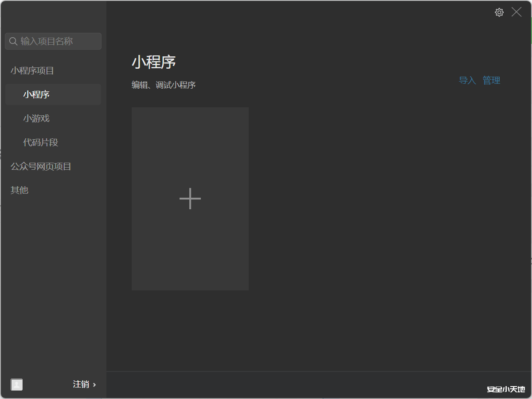Image resolution: width=532 pixels, height=399 pixels.
Task: Switch to the 公众号网页项目 section
Action: click(x=40, y=166)
